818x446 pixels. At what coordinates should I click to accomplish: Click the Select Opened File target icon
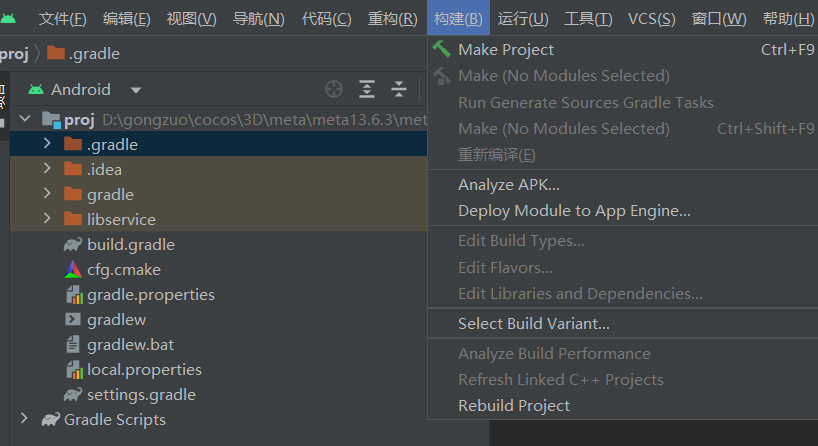[x=334, y=90]
